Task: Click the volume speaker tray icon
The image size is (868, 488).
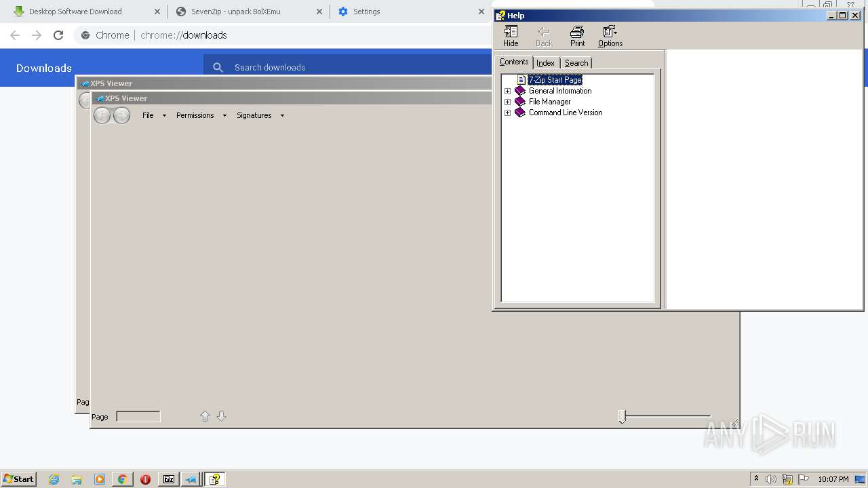Action: [770, 479]
